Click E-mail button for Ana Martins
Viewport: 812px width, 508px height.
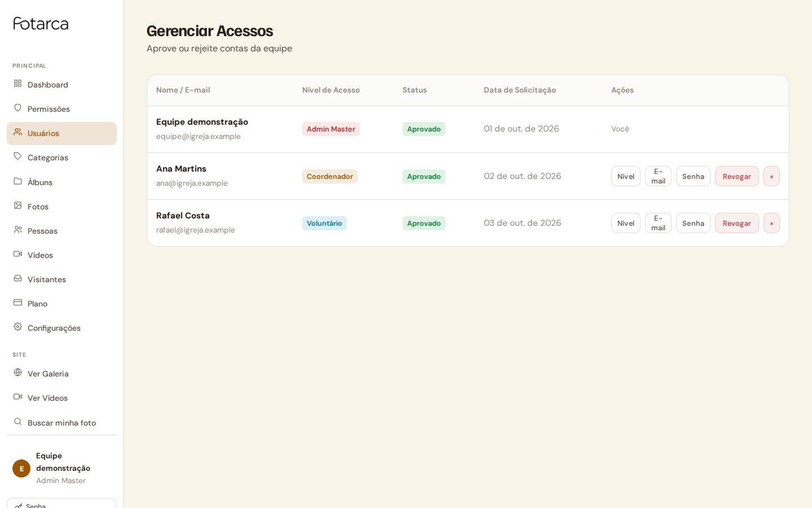click(x=658, y=176)
